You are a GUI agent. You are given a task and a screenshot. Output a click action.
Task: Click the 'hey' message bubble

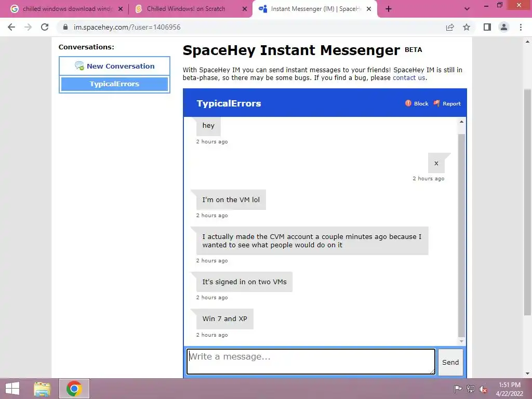pos(208,126)
